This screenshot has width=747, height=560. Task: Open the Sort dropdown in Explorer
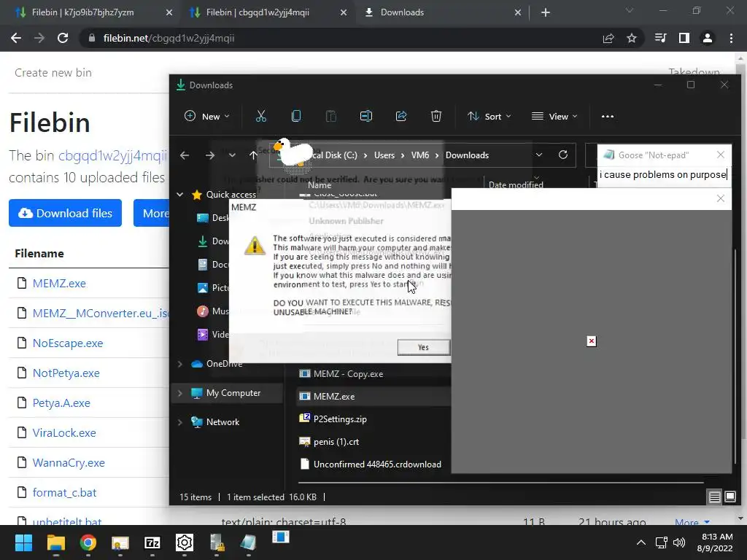click(489, 116)
